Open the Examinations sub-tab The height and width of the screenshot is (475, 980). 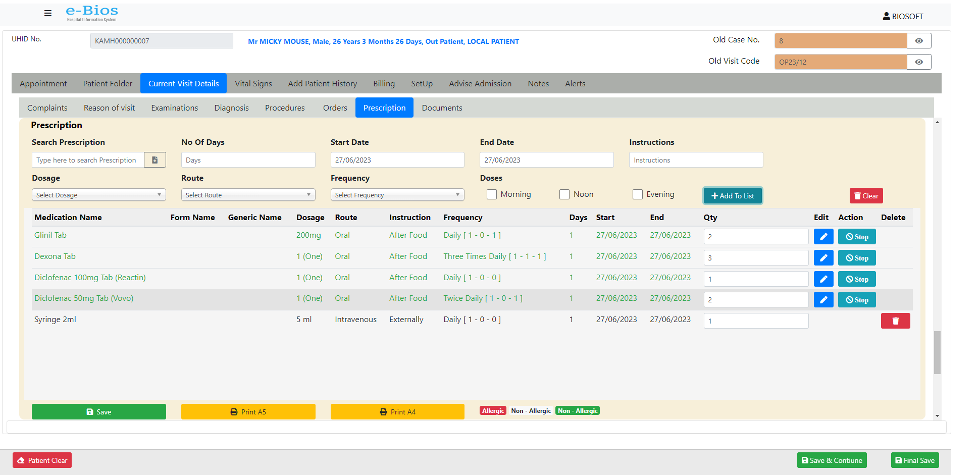pyautogui.click(x=175, y=108)
